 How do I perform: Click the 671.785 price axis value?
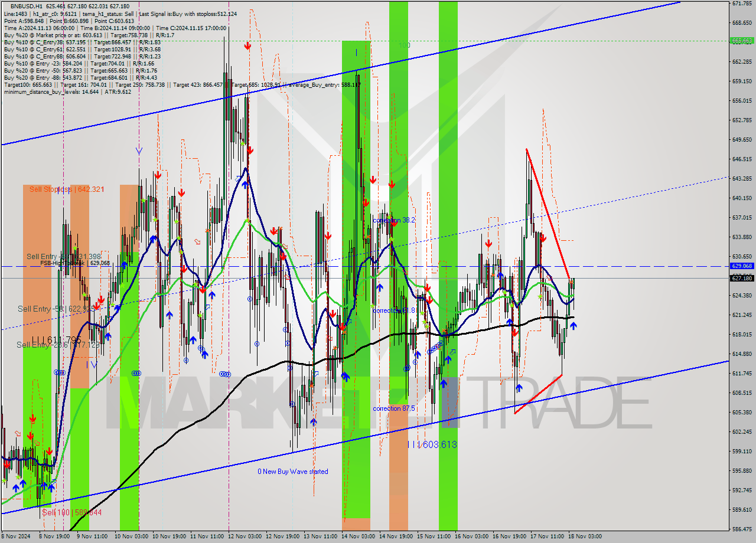coord(742,4)
